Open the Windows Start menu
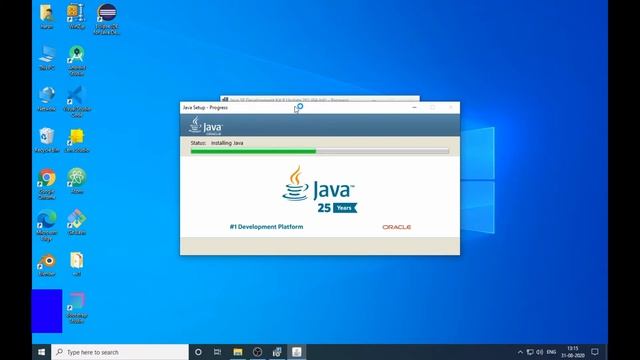This screenshot has width=640, height=360. 42,352
